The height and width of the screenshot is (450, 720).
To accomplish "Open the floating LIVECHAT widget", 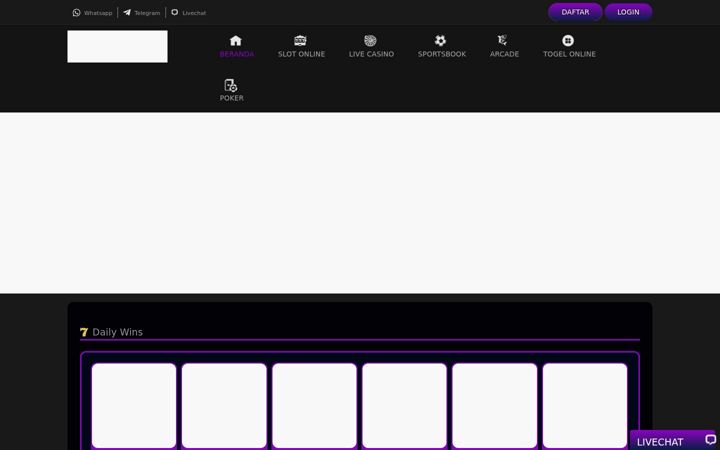I will click(675, 440).
